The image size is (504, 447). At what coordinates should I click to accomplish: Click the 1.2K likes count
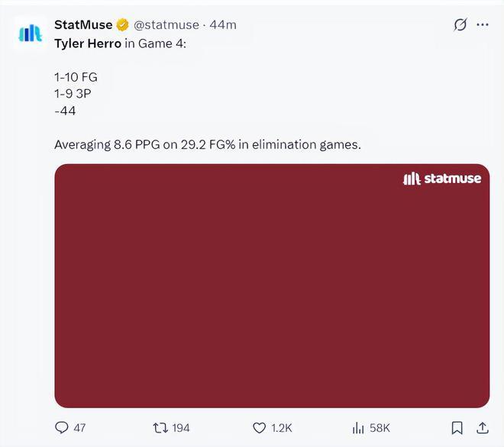281,428
